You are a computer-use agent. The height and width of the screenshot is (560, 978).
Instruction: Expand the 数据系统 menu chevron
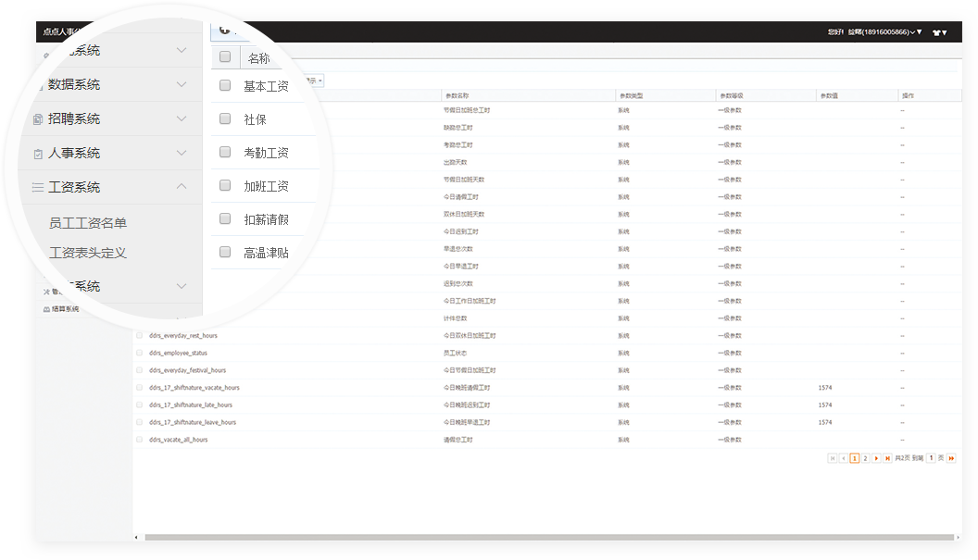[182, 84]
